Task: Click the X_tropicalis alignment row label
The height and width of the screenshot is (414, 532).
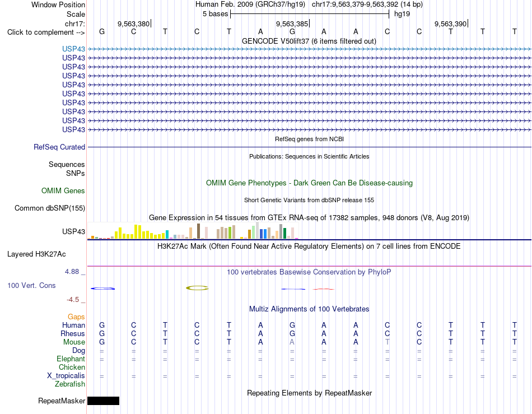Action: pos(66,376)
